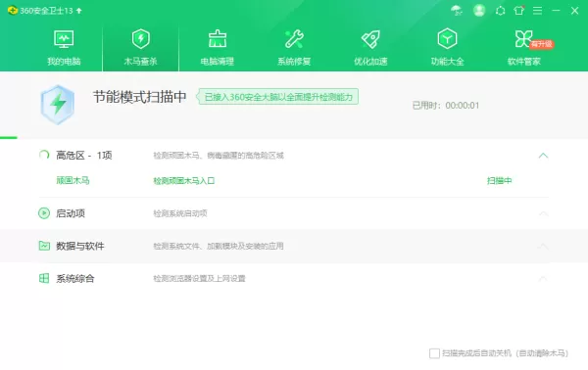Switch to the 木马查杀 tab
588x370 pixels.
point(140,48)
